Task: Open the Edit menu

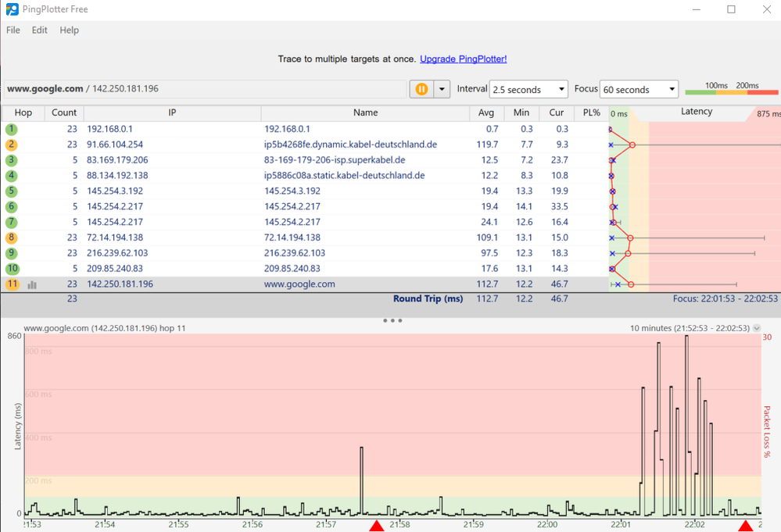Action: (x=39, y=30)
